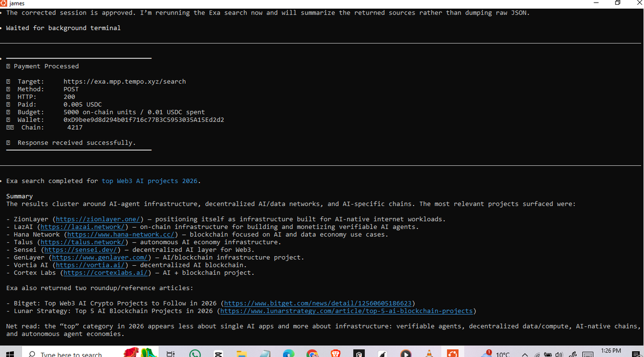
Task: Click the 'Chain: 4217' value
Action: 75,128
